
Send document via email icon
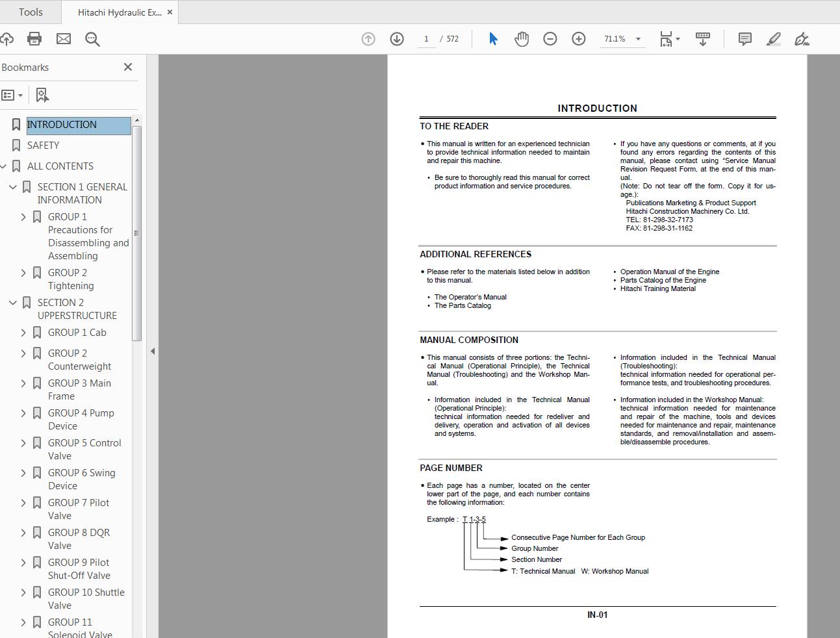pos(63,39)
